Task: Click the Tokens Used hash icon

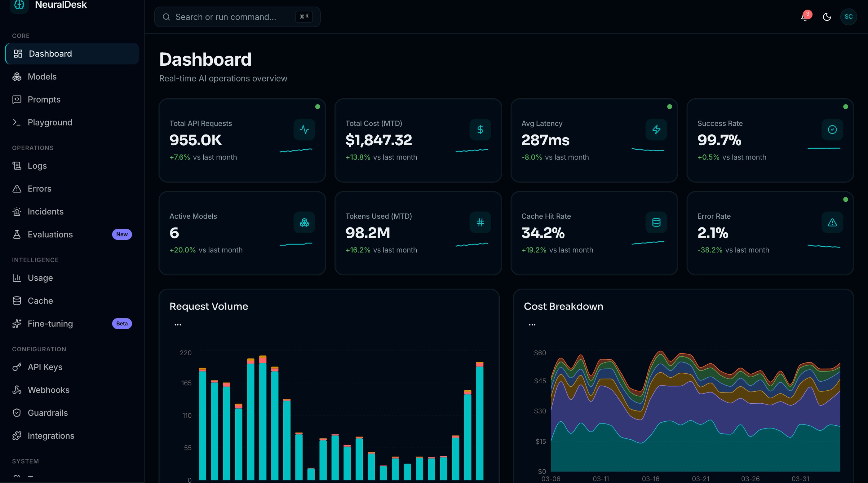Action: coord(480,222)
